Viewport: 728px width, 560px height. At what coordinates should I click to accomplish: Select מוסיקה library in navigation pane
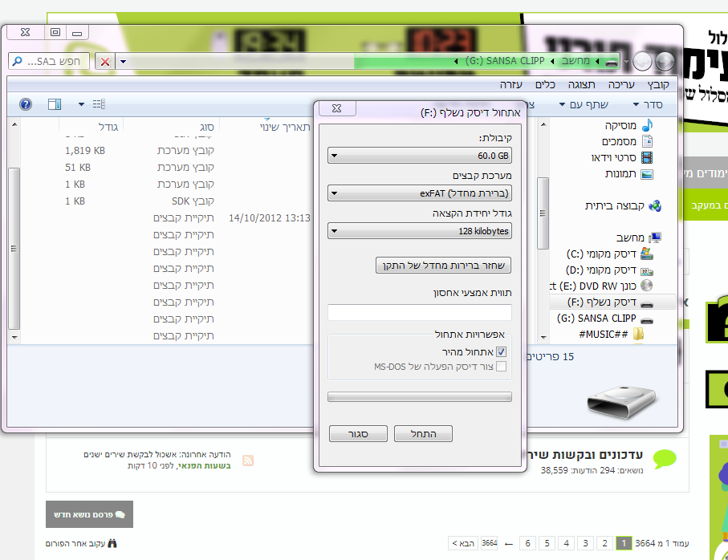click(x=620, y=125)
